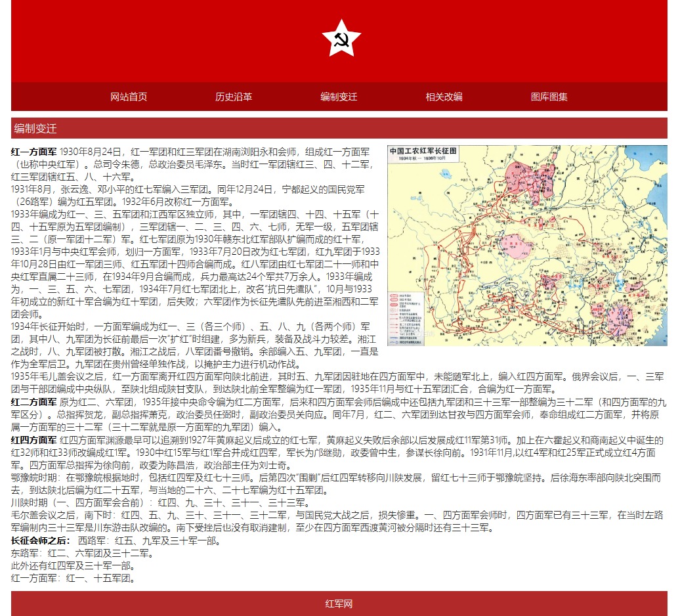The width and height of the screenshot is (678, 616).
Task: Select 编制变迁 in the navigation bar
Action: tap(339, 97)
